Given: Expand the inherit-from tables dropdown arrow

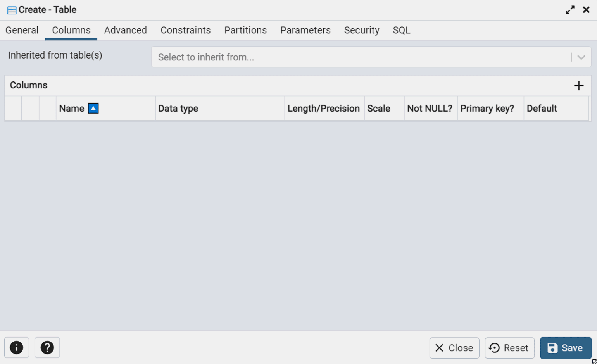Looking at the screenshot, I should tap(581, 57).
